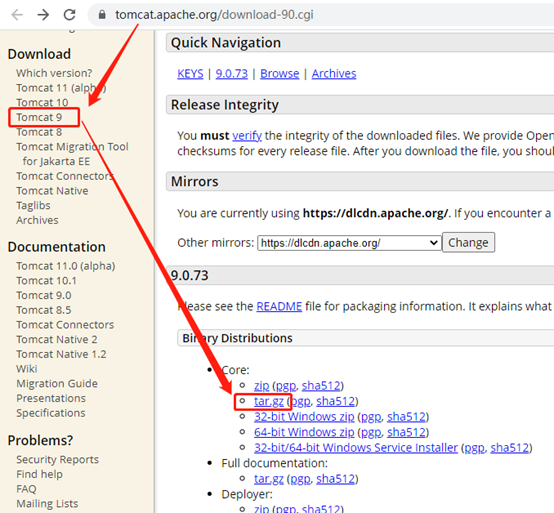The image size is (554, 513).
Task: Open the FAQ sidebar link
Action: [x=26, y=489]
